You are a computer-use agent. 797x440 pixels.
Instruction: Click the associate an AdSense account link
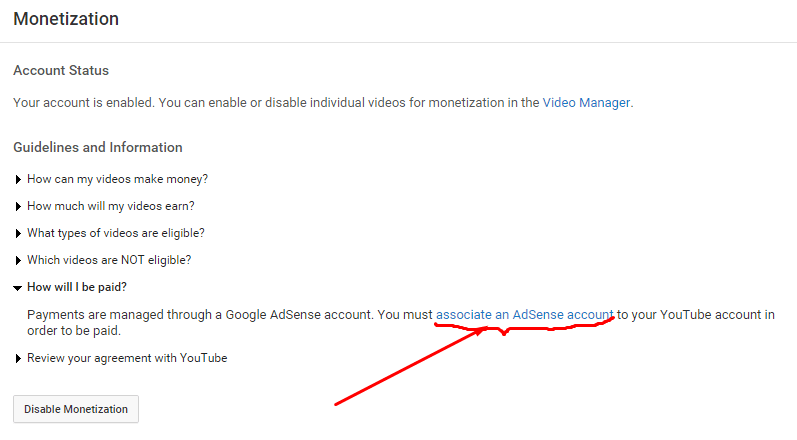(525, 315)
